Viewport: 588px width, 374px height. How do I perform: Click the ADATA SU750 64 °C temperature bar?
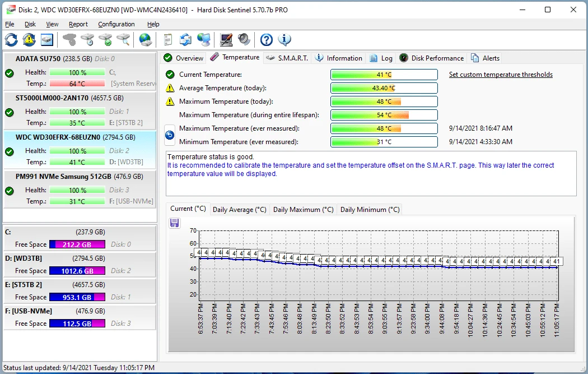pyautogui.click(x=77, y=84)
